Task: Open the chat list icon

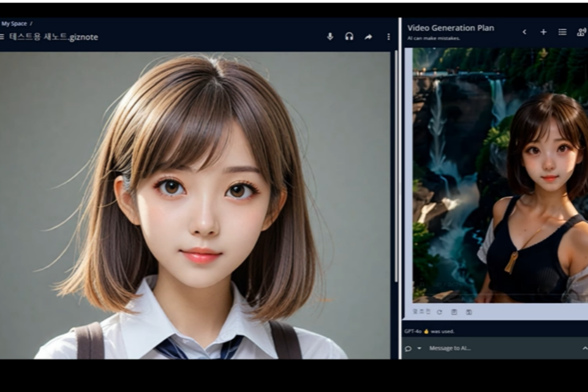Action: coord(562,32)
